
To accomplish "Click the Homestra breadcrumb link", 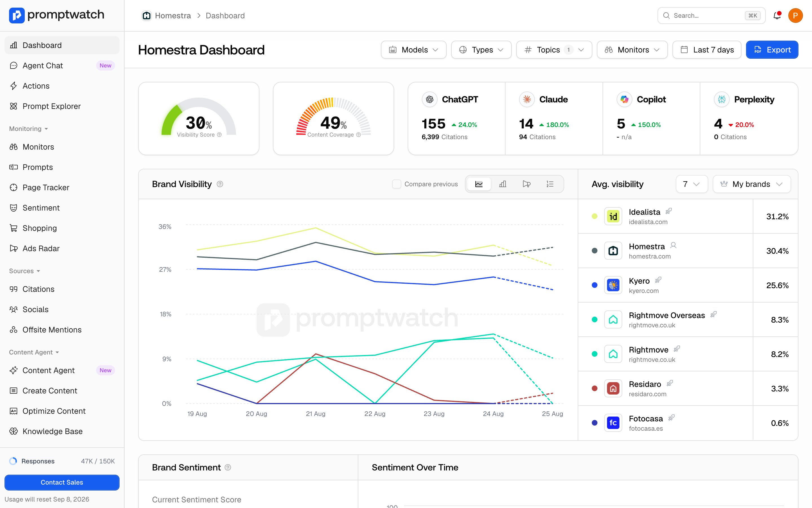I will 173,16.
